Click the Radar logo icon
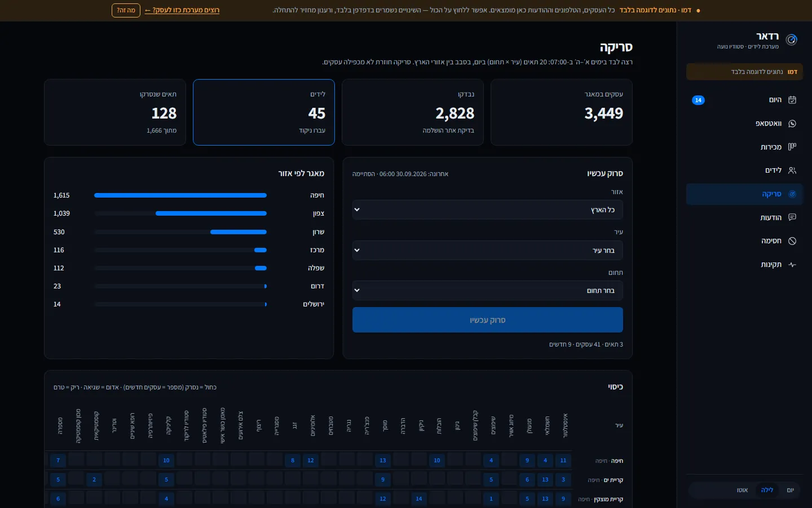 click(x=792, y=40)
